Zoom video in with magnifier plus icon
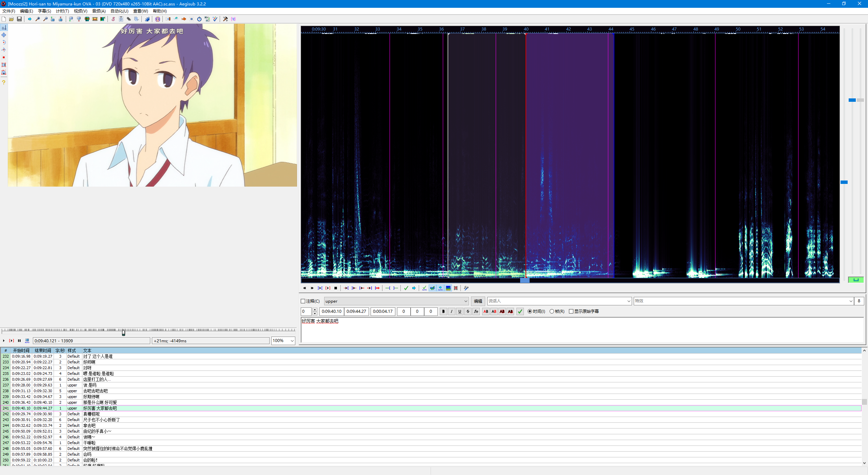 [38, 19]
